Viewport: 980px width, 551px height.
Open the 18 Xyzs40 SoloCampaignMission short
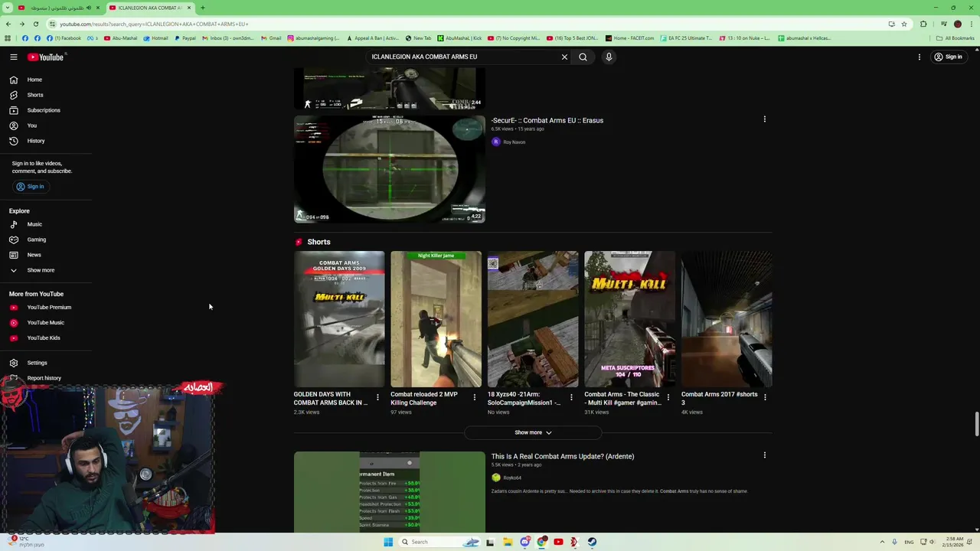click(533, 319)
